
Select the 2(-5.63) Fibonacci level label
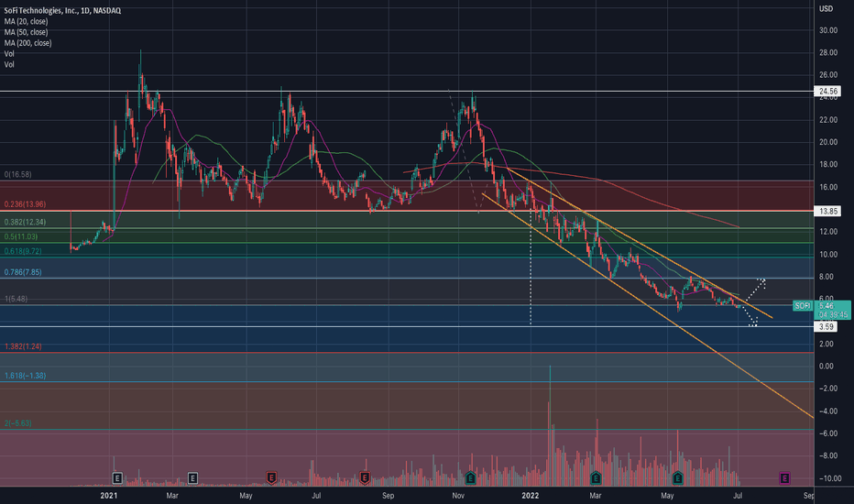click(x=18, y=423)
